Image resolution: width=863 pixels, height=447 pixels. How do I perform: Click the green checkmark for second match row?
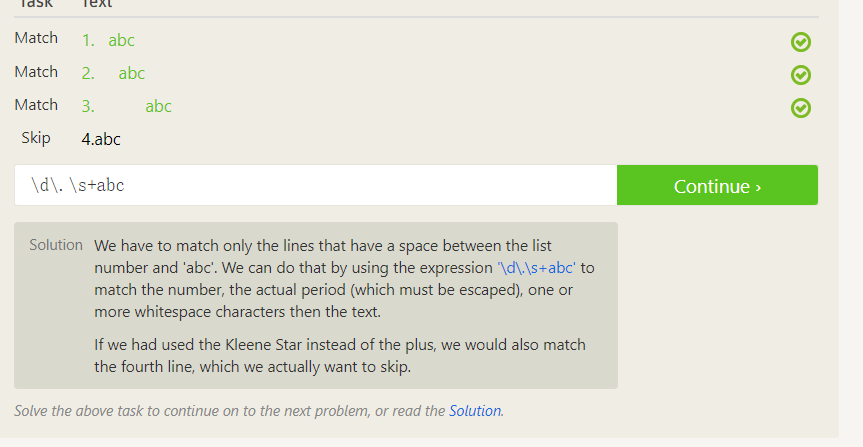pos(800,75)
